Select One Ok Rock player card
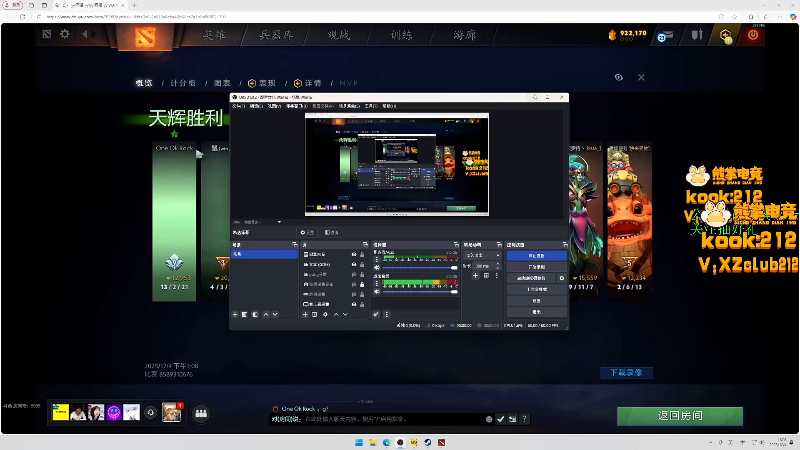Screen dimensions: 800x450 click(174, 222)
